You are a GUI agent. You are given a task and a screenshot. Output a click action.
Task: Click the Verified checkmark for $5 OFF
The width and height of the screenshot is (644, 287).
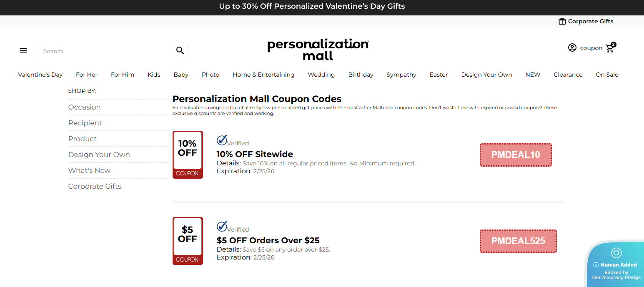tap(222, 227)
